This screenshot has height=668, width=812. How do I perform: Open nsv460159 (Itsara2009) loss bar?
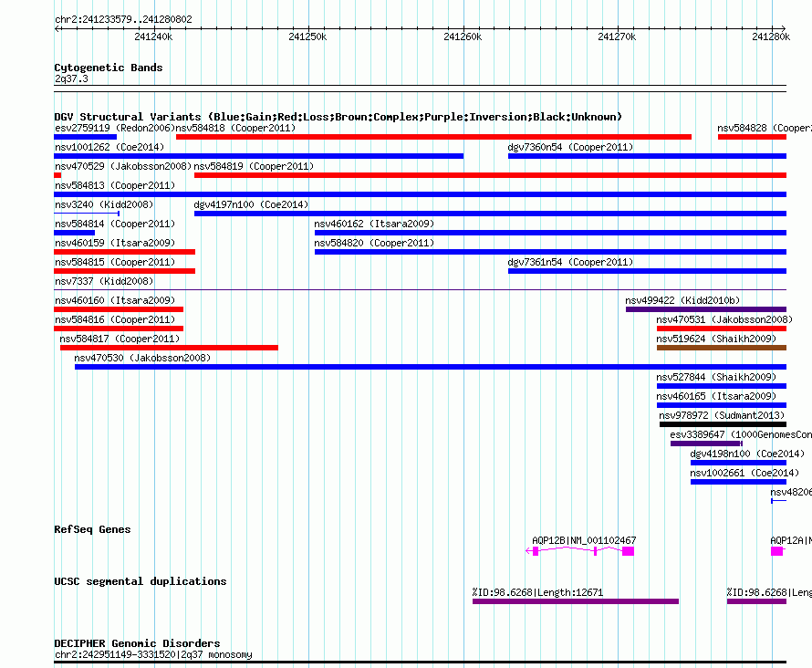[124, 252]
